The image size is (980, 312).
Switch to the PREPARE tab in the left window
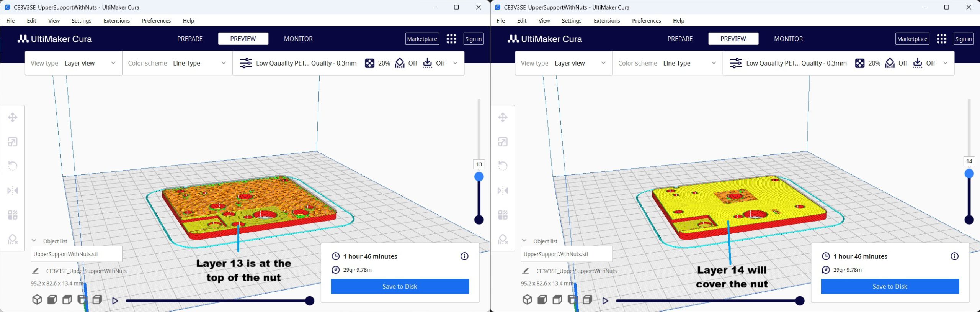(x=190, y=39)
